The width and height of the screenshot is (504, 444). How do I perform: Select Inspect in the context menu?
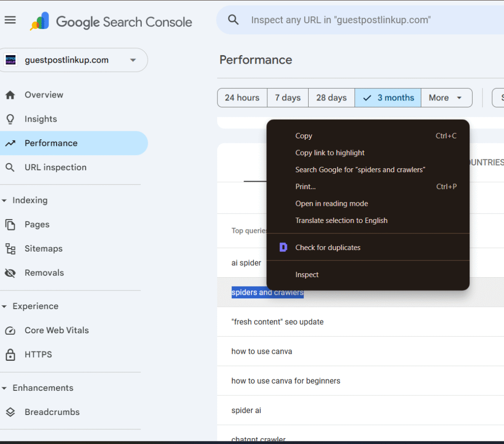coord(307,275)
